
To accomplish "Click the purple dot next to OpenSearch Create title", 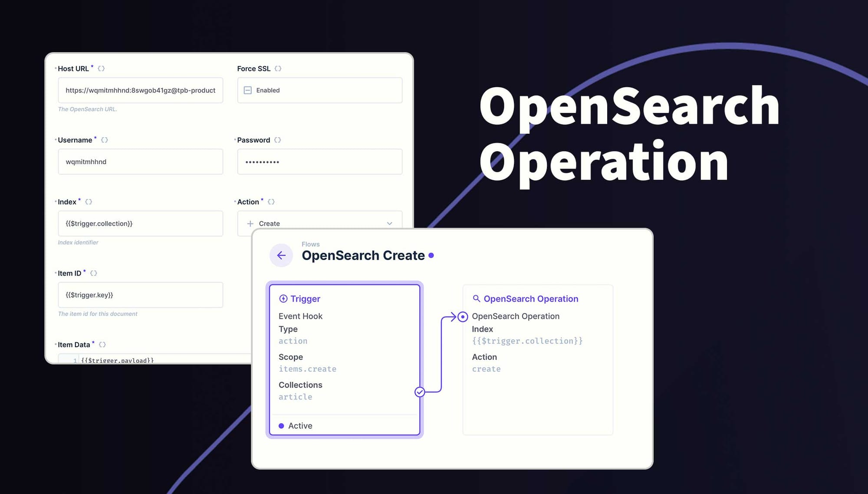I will click(x=431, y=256).
